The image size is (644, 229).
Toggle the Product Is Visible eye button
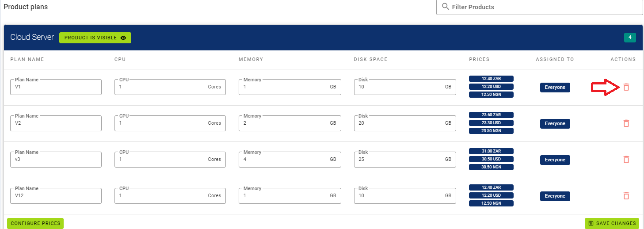click(x=95, y=38)
